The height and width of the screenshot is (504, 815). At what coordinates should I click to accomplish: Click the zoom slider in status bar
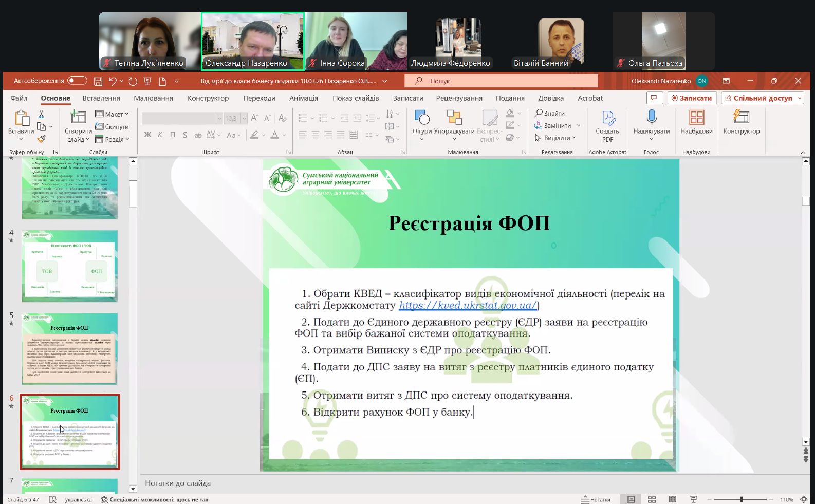[x=740, y=499]
